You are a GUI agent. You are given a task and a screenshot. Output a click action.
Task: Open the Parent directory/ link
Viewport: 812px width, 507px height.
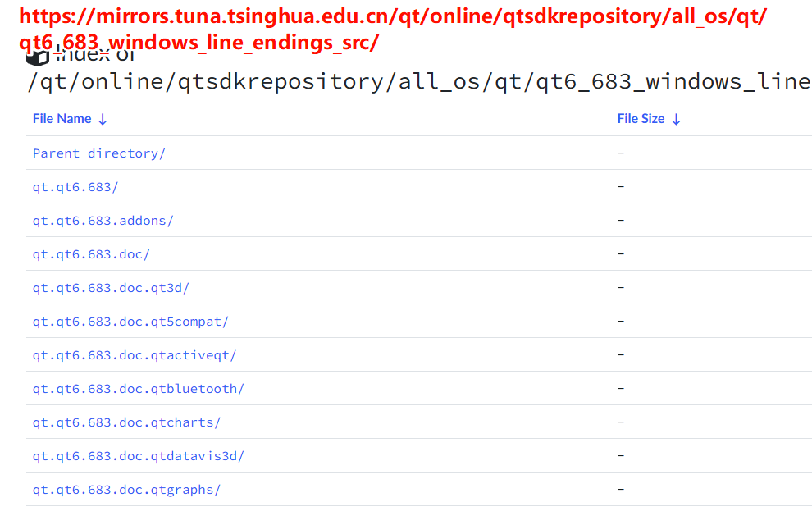(x=99, y=153)
